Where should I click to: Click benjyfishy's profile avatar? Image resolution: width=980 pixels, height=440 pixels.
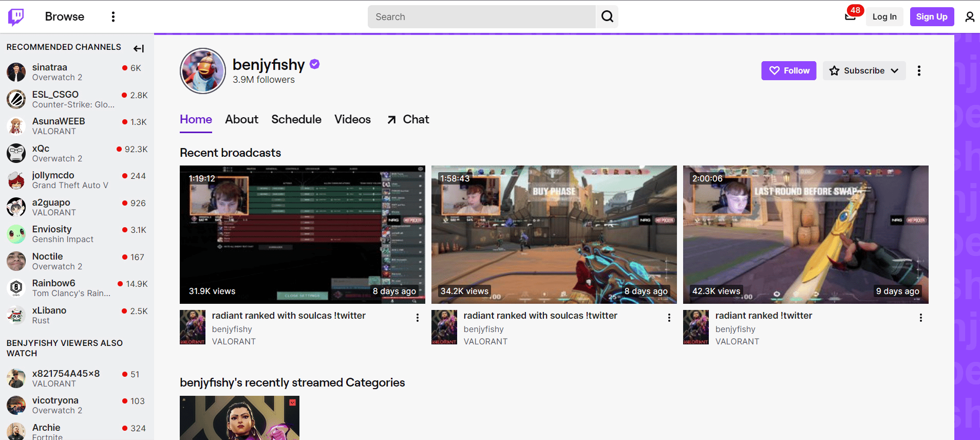tap(203, 71)
